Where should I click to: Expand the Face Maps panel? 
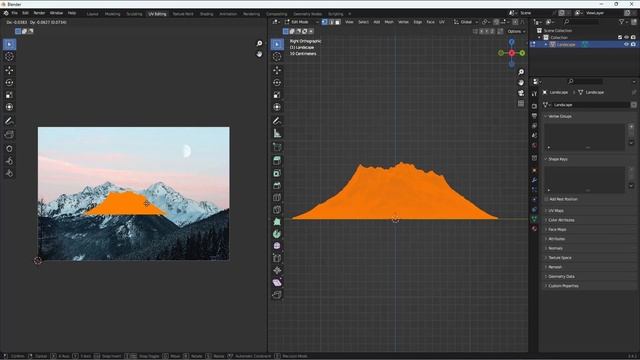click(x=557, y=229)
